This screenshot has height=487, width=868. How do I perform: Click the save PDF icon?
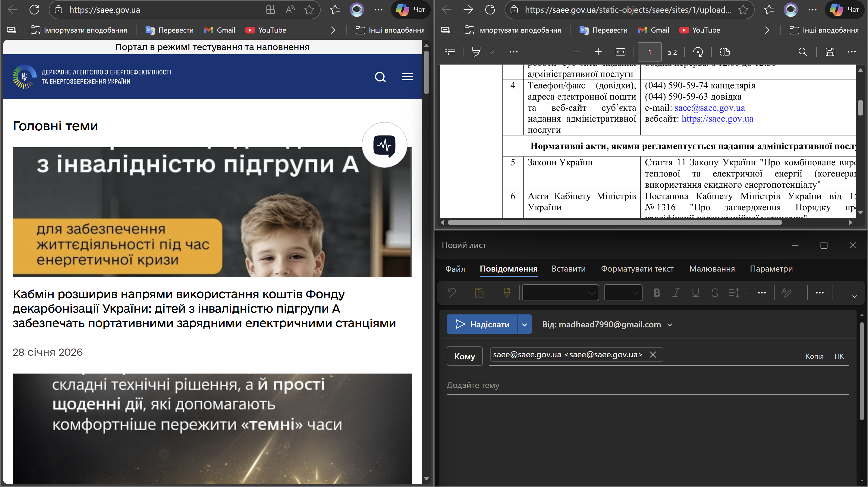coord(830,52)
